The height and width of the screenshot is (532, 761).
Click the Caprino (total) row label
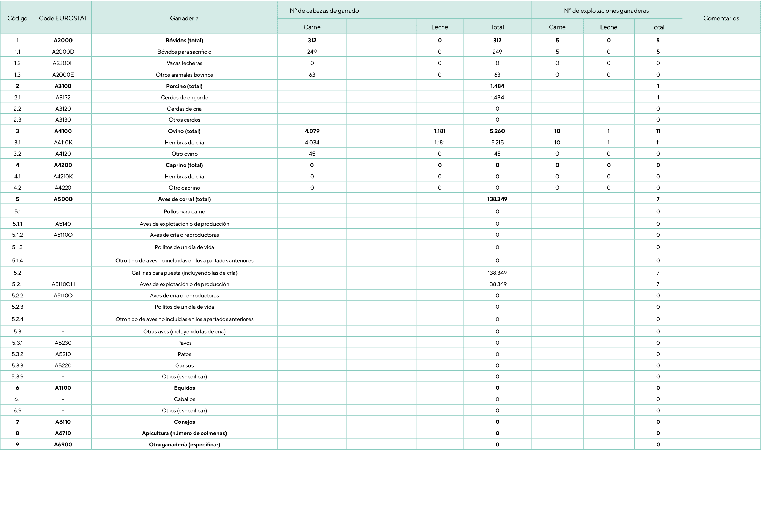(x=184, y=165)
